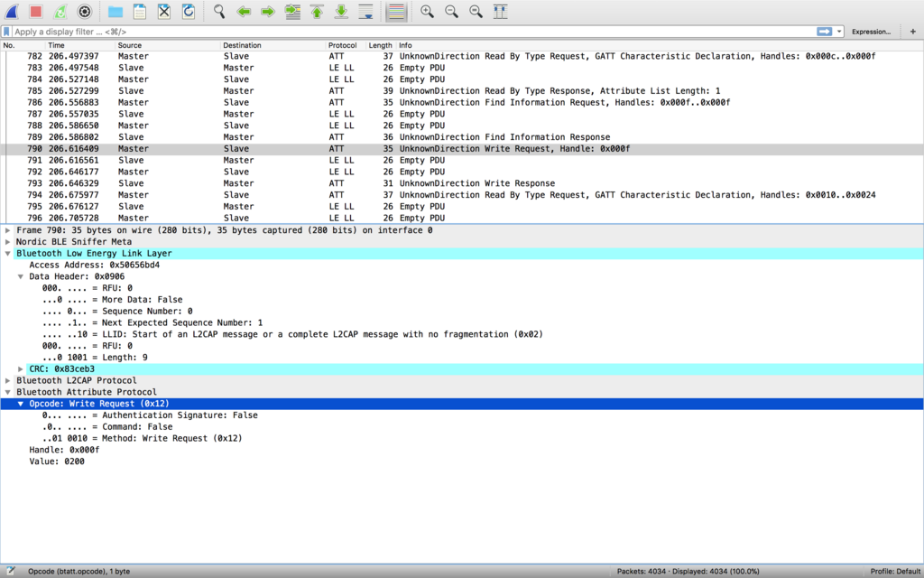This screenshot has height=578, width=924.
Task: Start capturing packets with the shark fin icon
Action: click(12, 11)
